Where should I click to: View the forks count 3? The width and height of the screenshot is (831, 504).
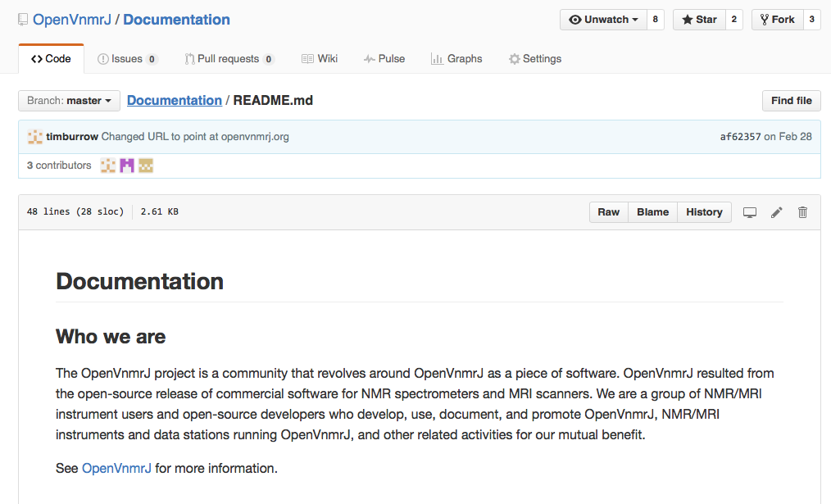tap(812, 20)
